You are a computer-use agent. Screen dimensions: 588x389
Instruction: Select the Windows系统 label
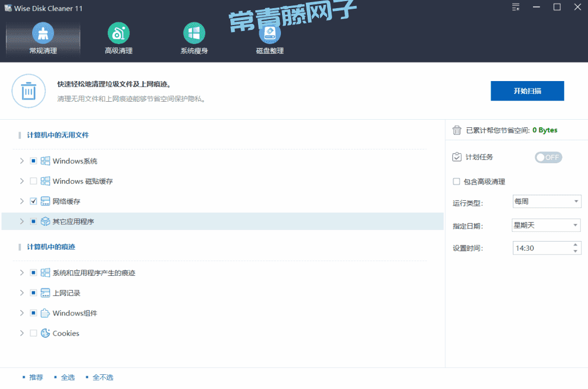pyautogui.click(x=75, y=161)
